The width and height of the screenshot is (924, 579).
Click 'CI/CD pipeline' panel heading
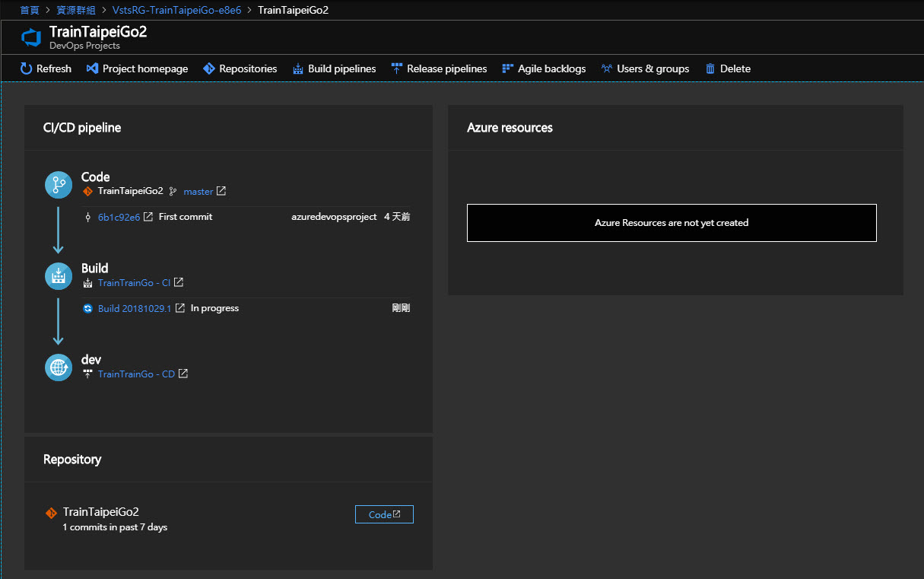(82, 128)
